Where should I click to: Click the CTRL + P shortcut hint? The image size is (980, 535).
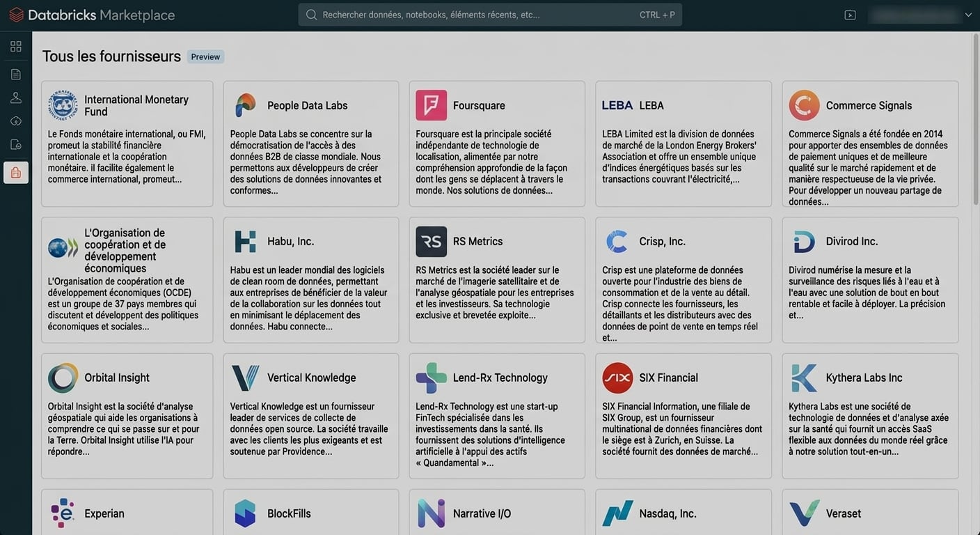point(657,15)
